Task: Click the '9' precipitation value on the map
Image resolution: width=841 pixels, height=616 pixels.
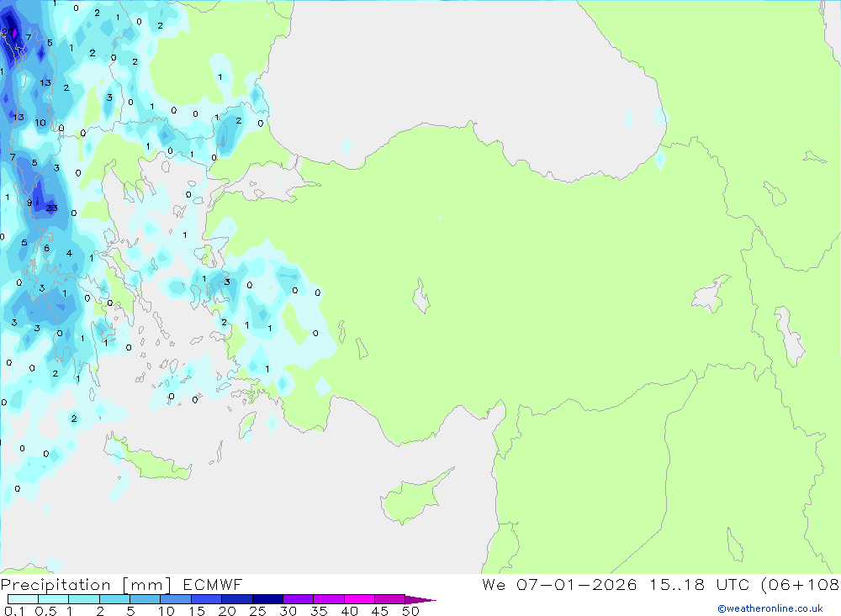Action: coord(29,203)
